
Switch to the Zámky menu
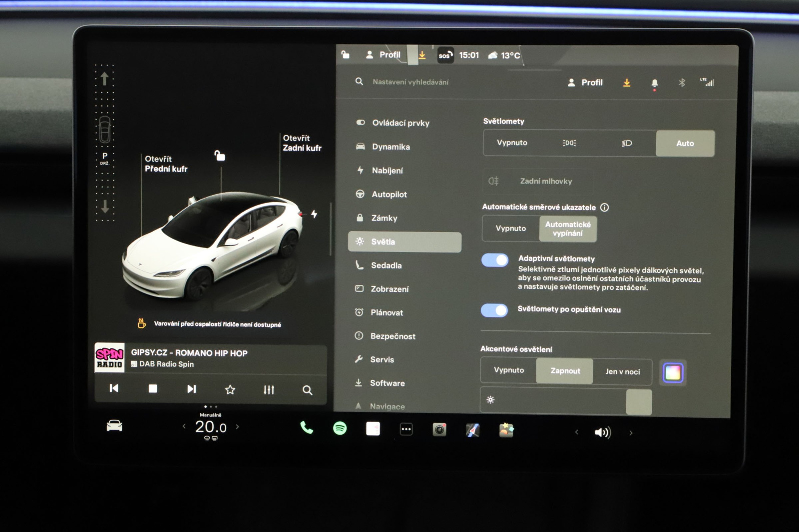pyautogui.click(x=384, y=218)
